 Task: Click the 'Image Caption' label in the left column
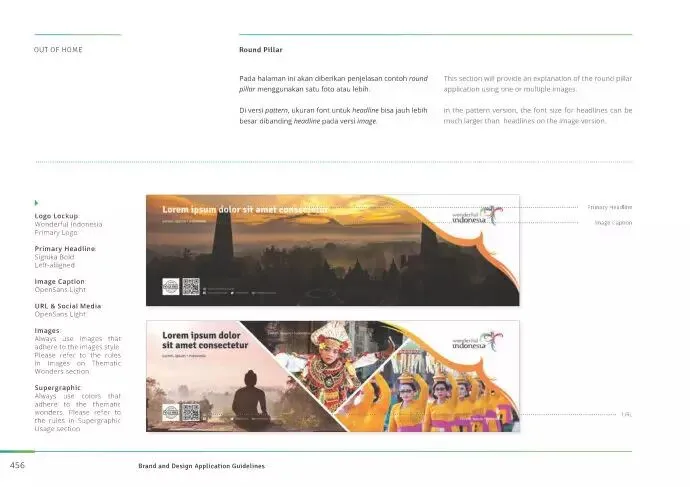60,282
